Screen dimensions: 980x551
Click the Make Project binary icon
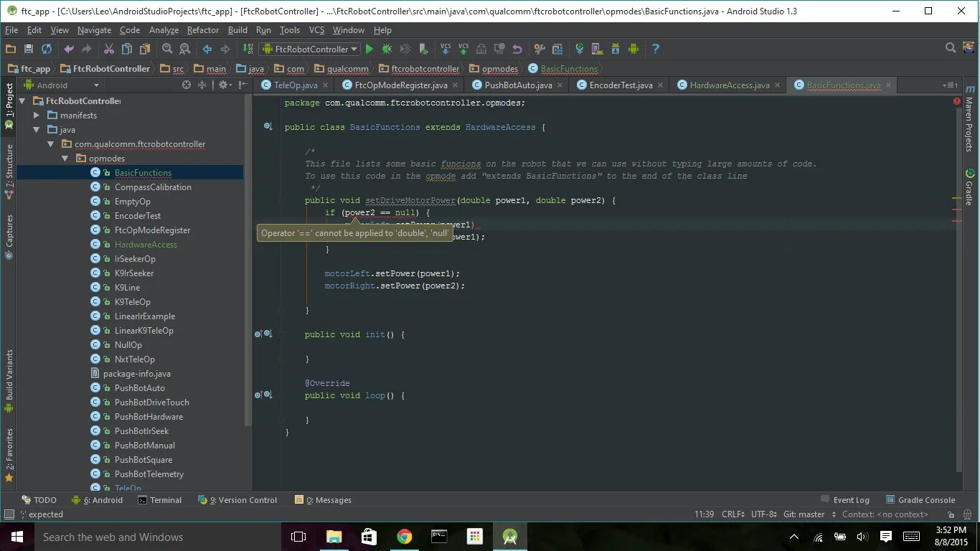[248, 49]
